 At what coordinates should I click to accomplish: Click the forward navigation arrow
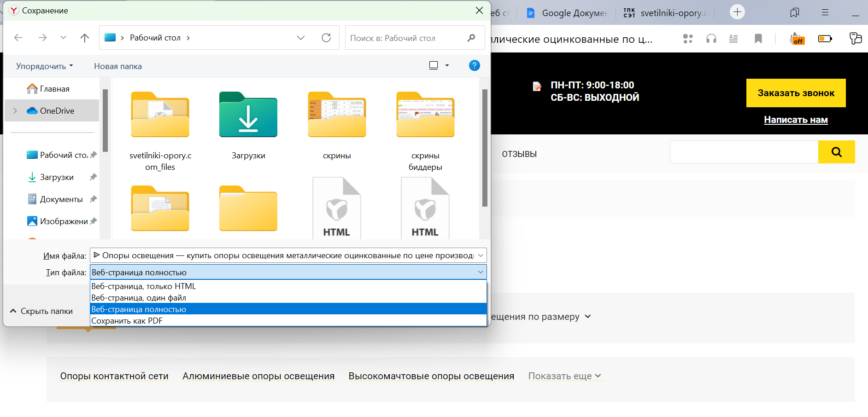coord(42,38)
